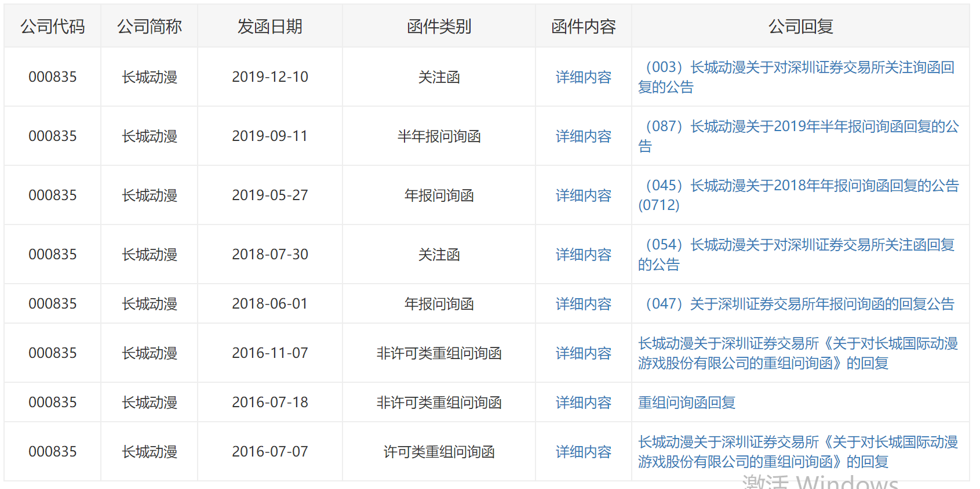Click 长城动漫 name in the 2016-07-18 row
The image size is (980, 489).
(x=150, y=403)
